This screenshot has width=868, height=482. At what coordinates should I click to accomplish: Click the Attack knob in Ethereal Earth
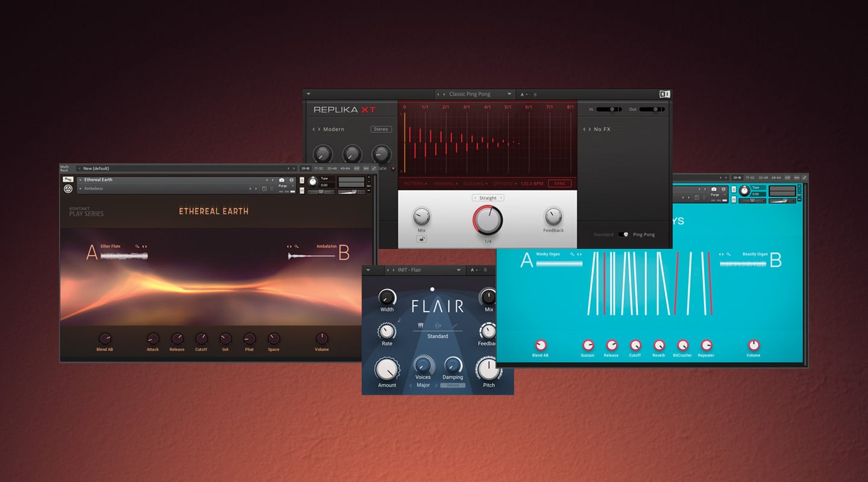pyautogui.click(x=153, y=339)
